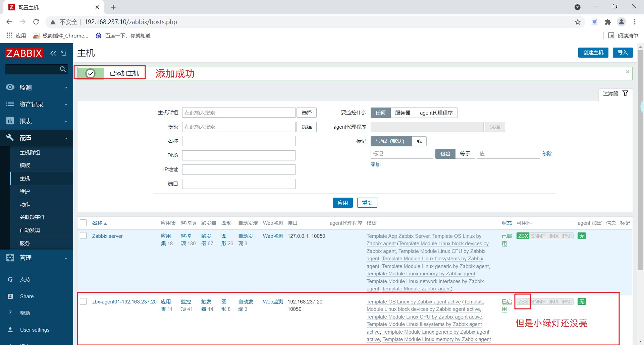Screen dimensions: 644x345
Task: Click the 创建主机 button
Action: point(593,53)
